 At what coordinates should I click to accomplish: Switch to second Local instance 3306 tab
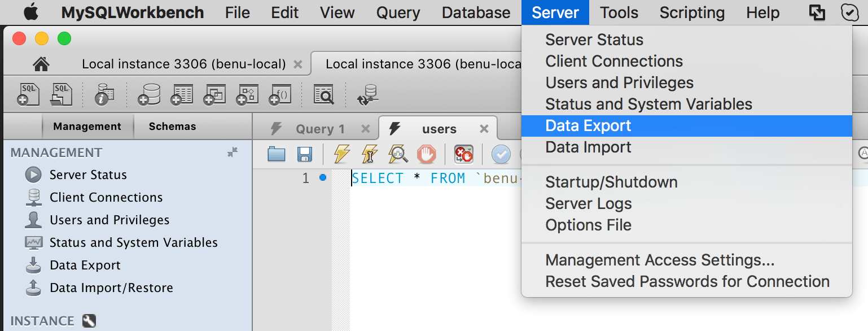(x=423, y=64)
